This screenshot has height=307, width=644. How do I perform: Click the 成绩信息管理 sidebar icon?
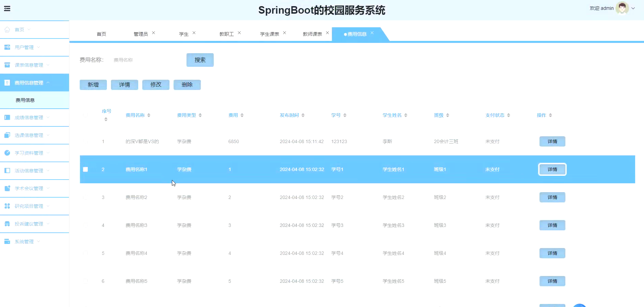[7, 117]
